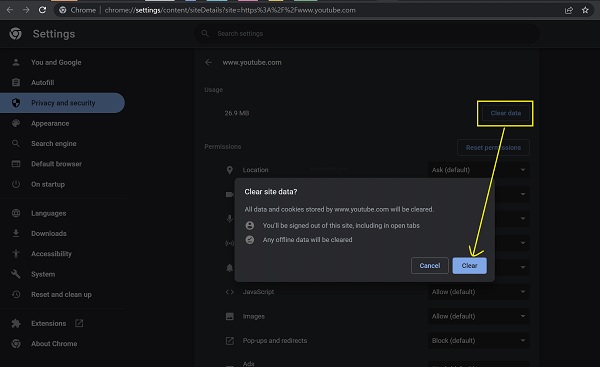Screen dimensions: 600x367
Task: Click the browser back arrow
Action: [10, 10]
